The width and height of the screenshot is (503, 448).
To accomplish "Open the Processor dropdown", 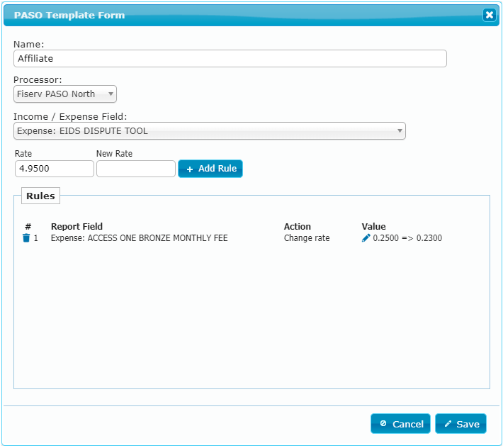I will (65, 94).
